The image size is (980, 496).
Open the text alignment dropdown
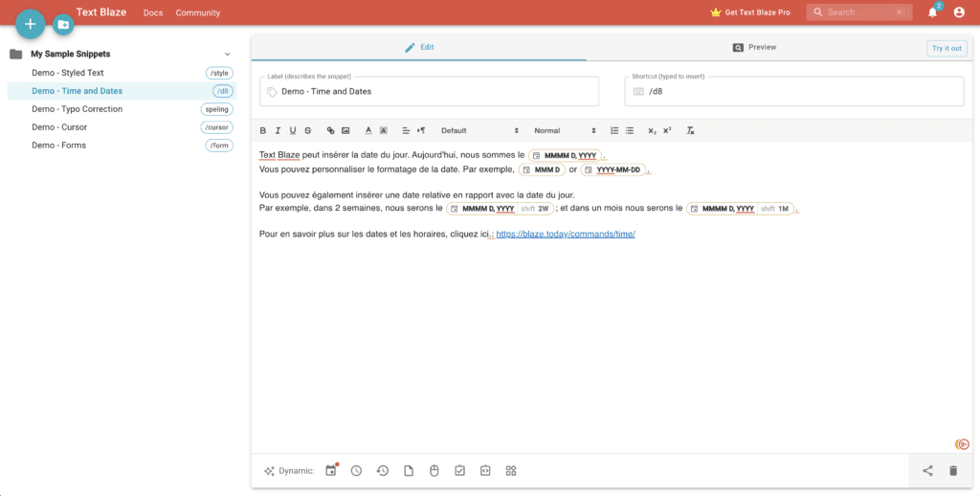pos(406,131)
